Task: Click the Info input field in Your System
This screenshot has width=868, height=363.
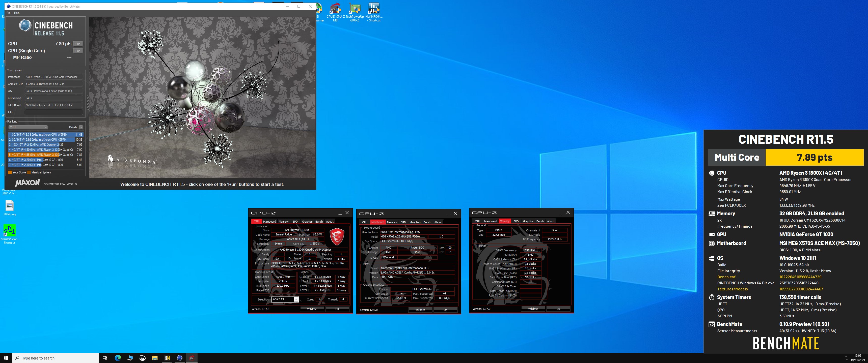Action: [53, 112]
